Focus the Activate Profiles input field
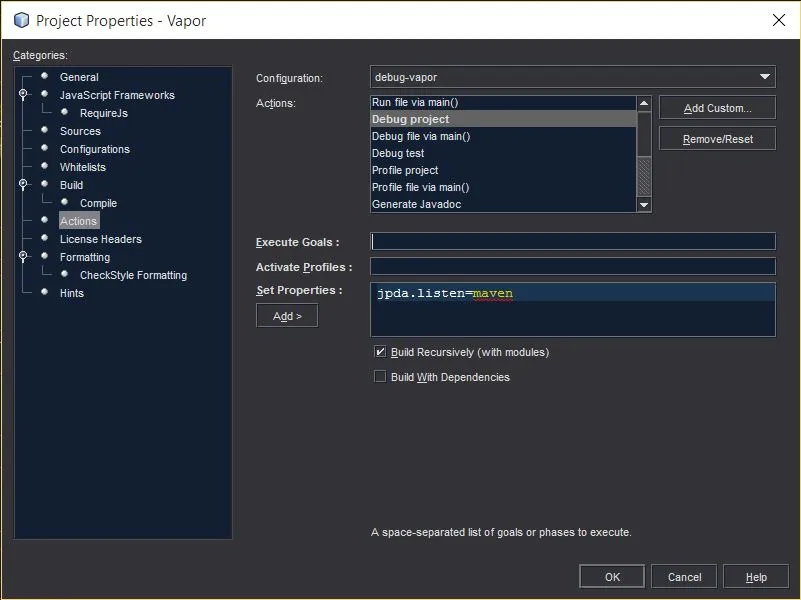801x600 pixels. 573,266
